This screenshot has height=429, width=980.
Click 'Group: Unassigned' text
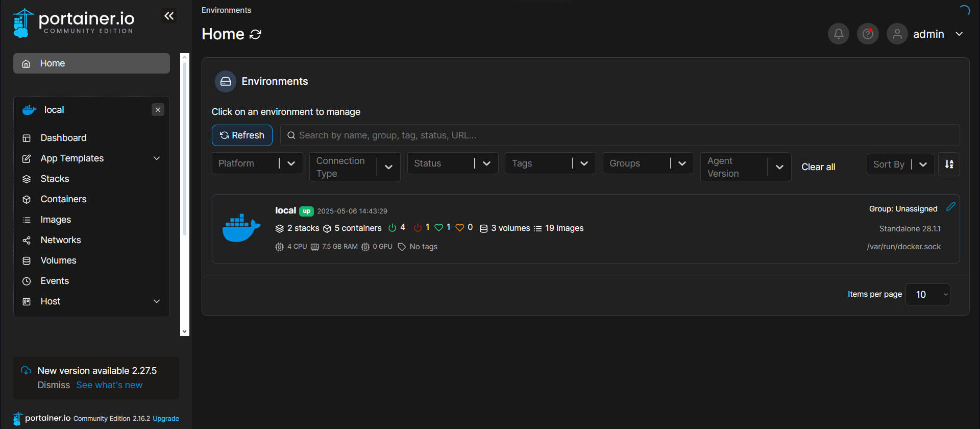point(903,209)
